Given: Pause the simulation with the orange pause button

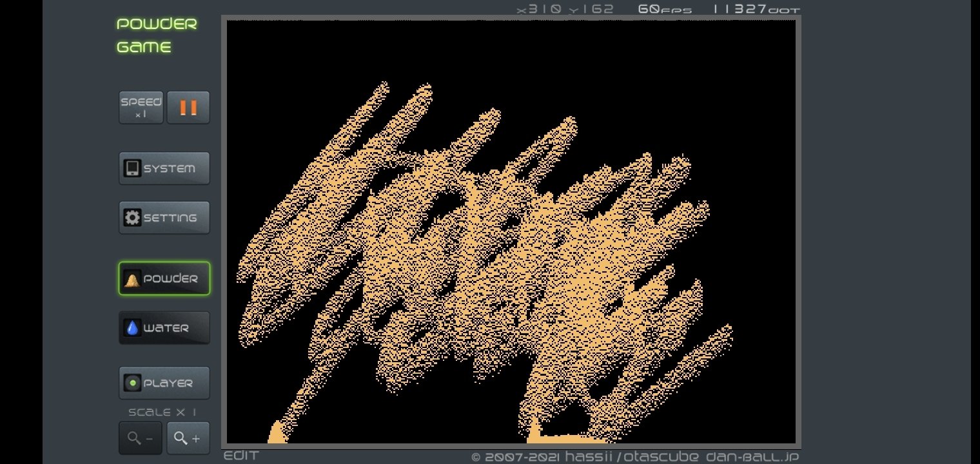Looking at the screenshot, I should click(188, 108).
